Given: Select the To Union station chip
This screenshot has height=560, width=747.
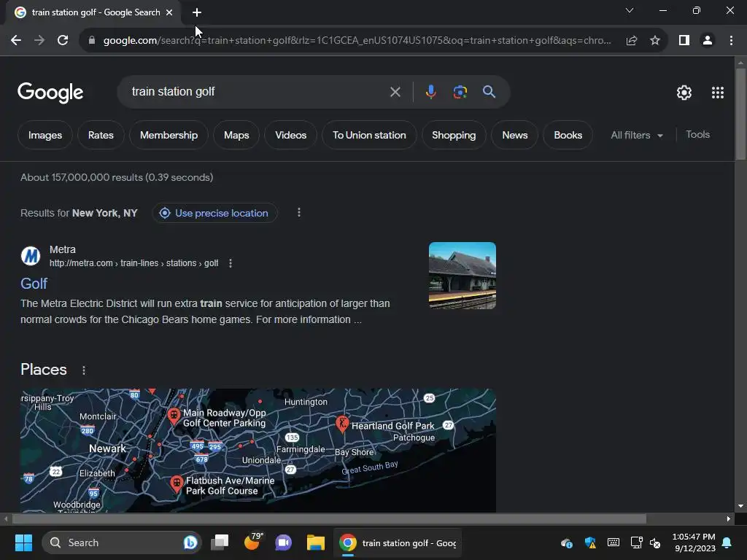Looking at the screenshot, I should [x=369, y=135].
